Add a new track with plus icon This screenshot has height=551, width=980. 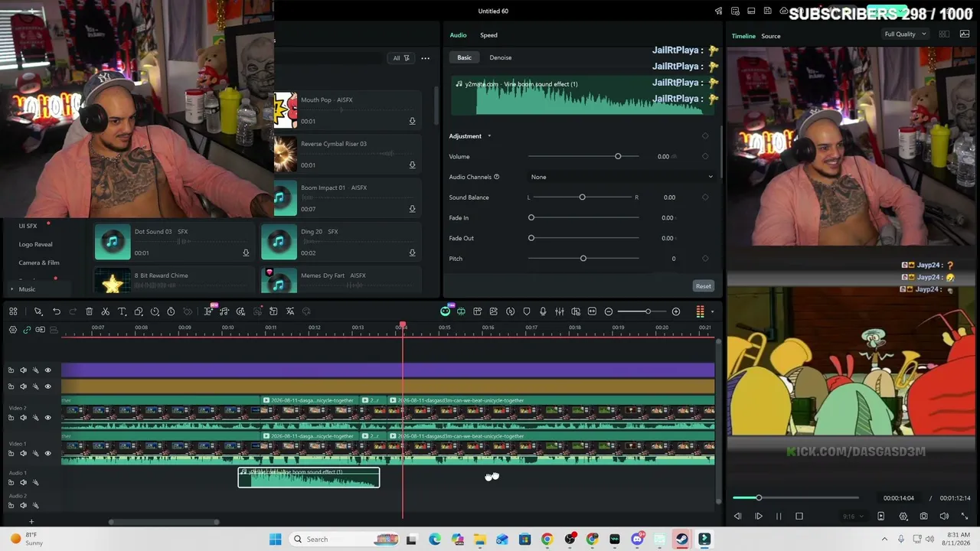coord(31,522)
